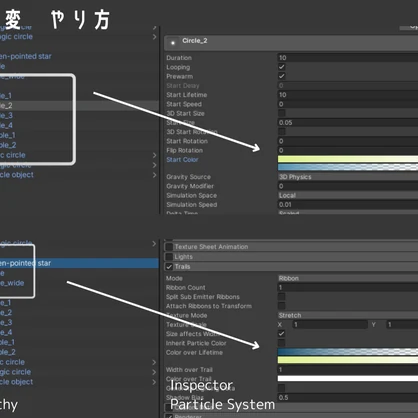Toggle the Prewarm checkbox
This screenshot has height=418, width=418.
pos(282,76)
